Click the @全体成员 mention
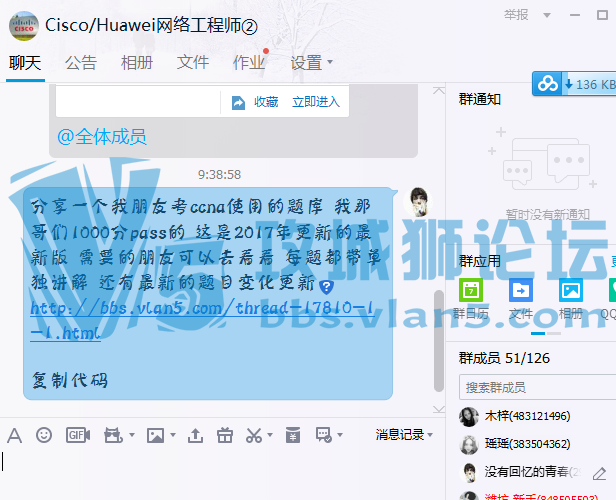Screen dimensions: 616x500 (x=102, y=137)
